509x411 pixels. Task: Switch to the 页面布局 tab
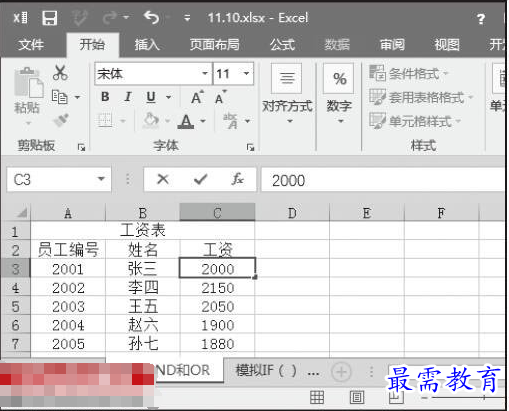point(215,44)
